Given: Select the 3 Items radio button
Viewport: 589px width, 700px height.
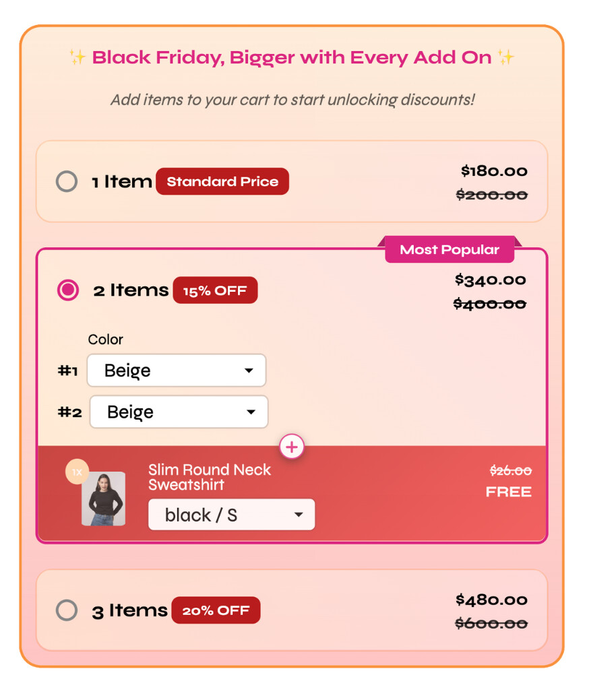Looking at the screenshot, I should tap(67, 610).
